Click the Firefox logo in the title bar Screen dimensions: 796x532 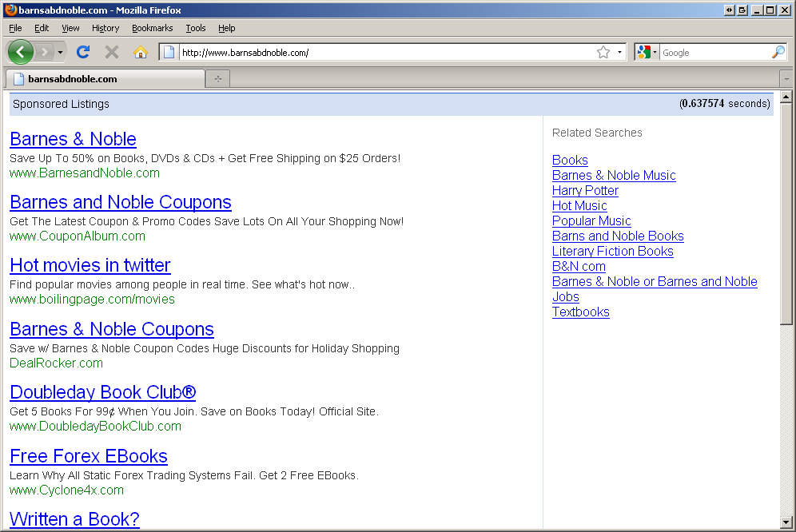click(x=10, y=10)
